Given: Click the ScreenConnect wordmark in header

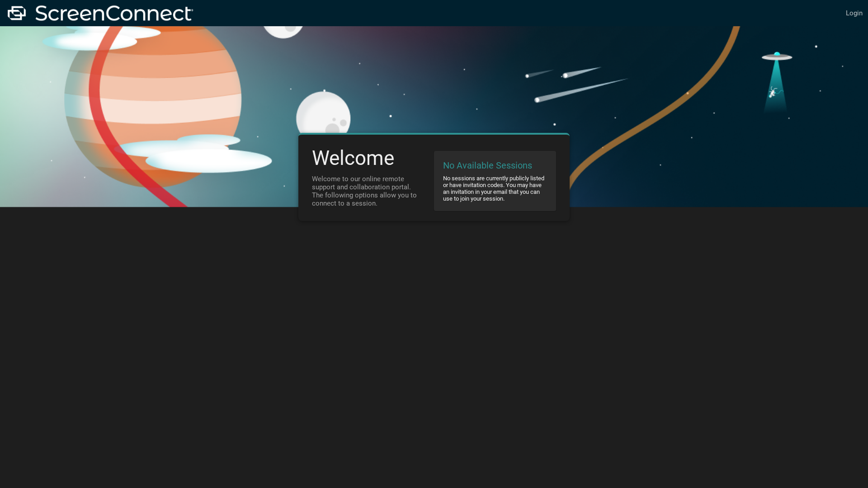Looking at the screenshot, I should [114, 13].
